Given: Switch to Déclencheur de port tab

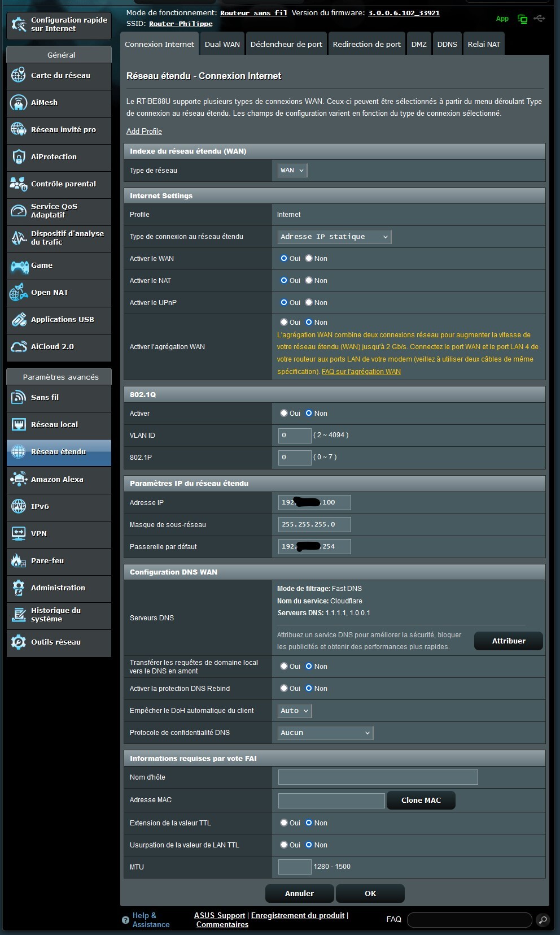Looking at the screenshot, I should point(286,44).
